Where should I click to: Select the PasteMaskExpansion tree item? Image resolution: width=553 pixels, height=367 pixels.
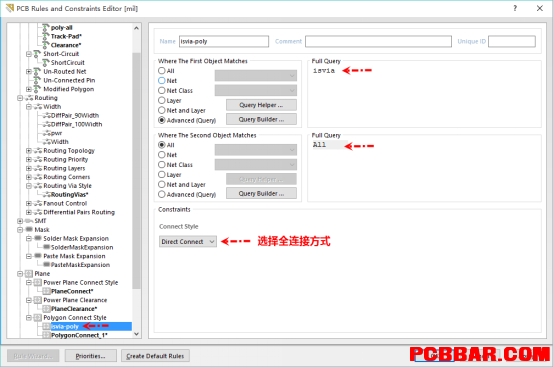[80, 265]
